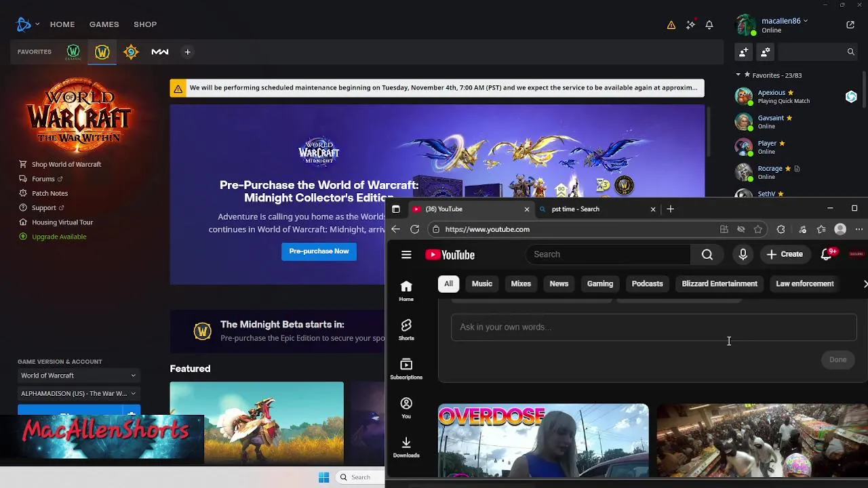Open the browser profile avatar
The height and width of the screenshot is (488, 868).
tap(840, 230)
